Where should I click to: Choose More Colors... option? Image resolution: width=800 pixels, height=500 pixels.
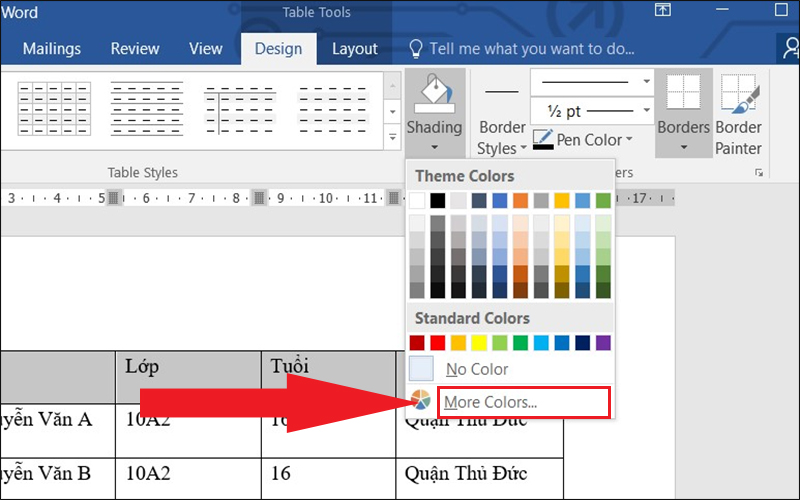click(491, 402)
